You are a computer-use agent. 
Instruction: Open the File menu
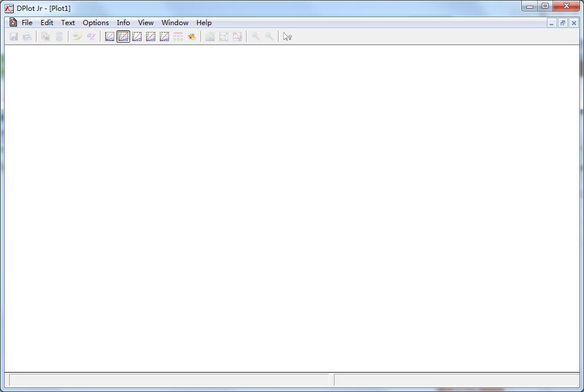(x=27, y=23)
